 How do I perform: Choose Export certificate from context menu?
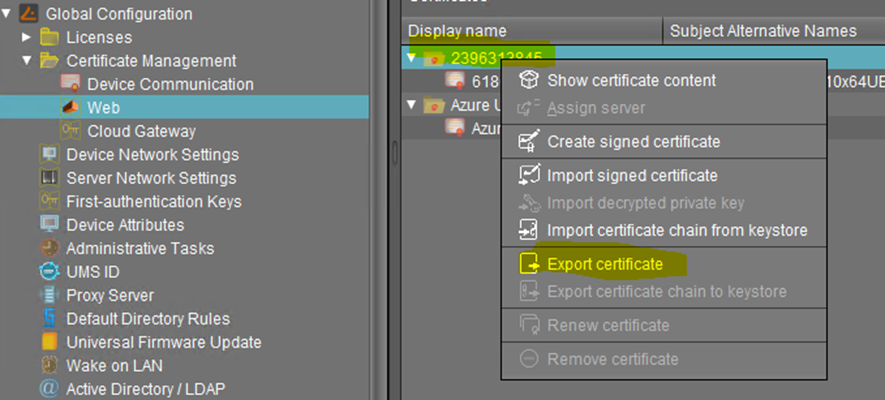(604, 264)
